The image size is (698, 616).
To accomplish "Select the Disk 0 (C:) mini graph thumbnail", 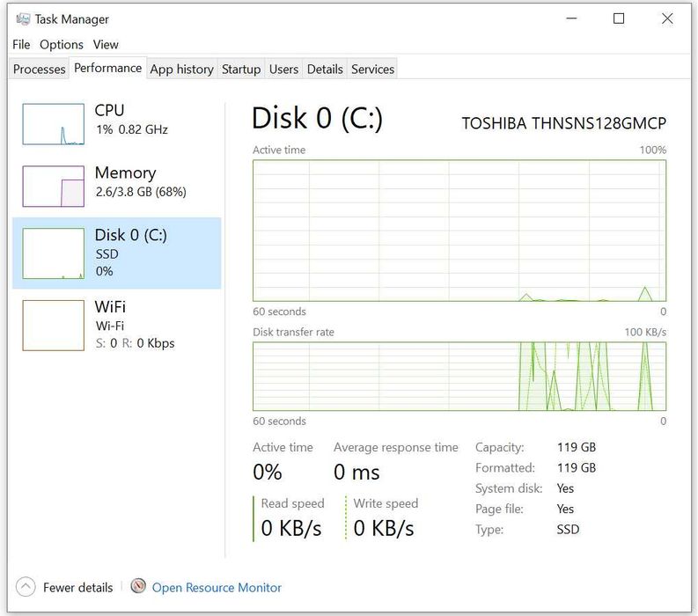I will (x=54, y=253).
